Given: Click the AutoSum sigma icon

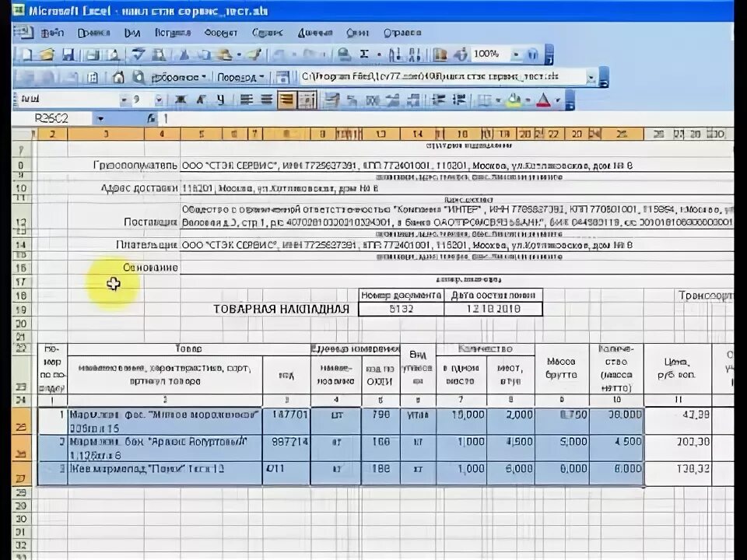Looking at the screenshot, I should click(364, 54).
